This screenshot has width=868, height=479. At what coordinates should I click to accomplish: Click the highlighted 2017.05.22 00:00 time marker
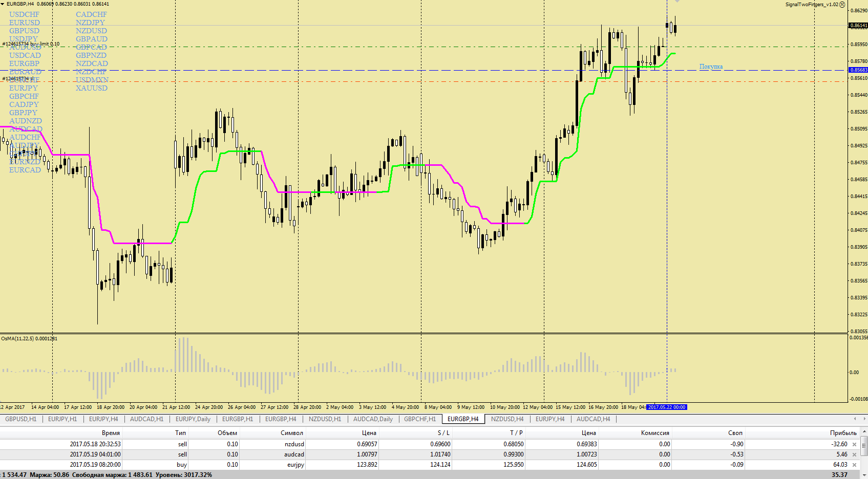click(x=666, y=407)
